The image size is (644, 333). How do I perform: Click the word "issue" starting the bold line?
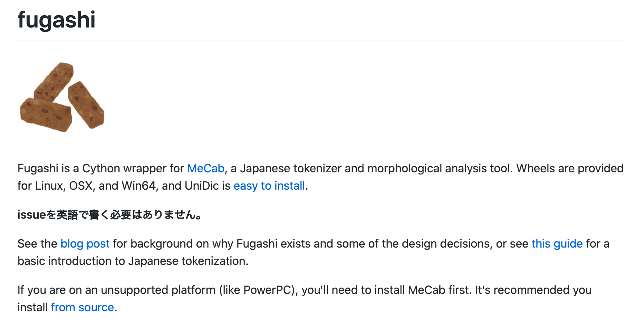tap(32, 215)
